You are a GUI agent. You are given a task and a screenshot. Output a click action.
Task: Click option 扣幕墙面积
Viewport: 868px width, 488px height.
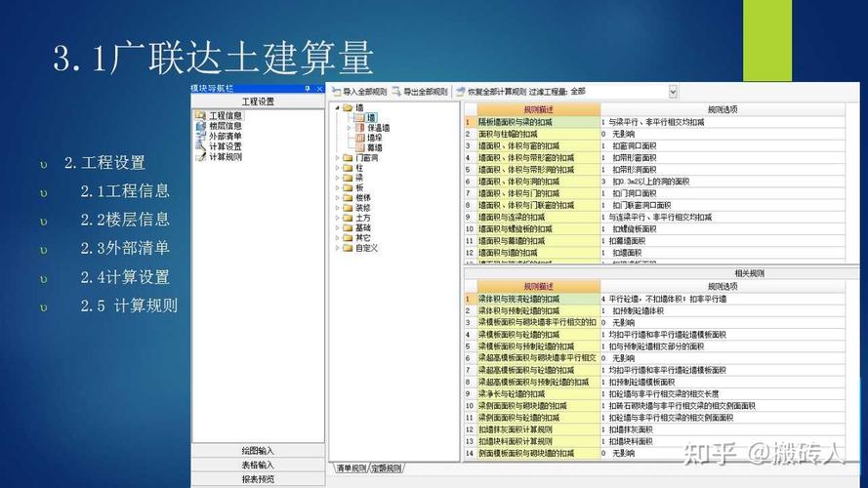point(627,241)
